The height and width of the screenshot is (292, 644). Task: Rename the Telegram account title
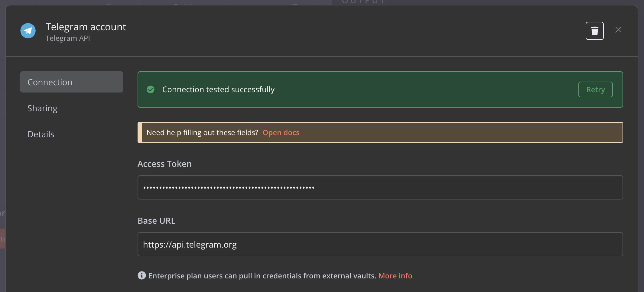pos(86,27)
